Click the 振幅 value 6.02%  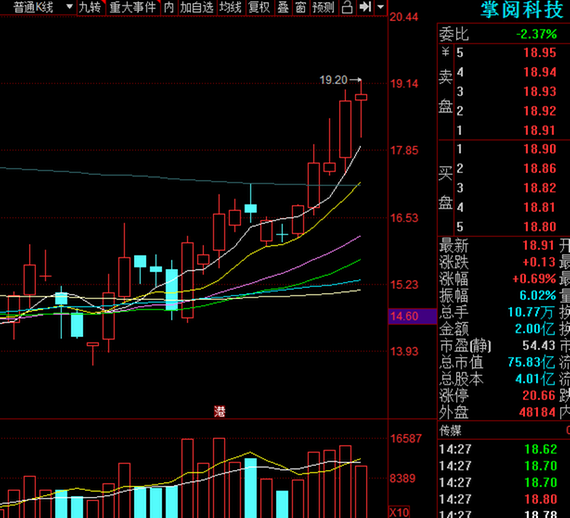tap(538, 295)
